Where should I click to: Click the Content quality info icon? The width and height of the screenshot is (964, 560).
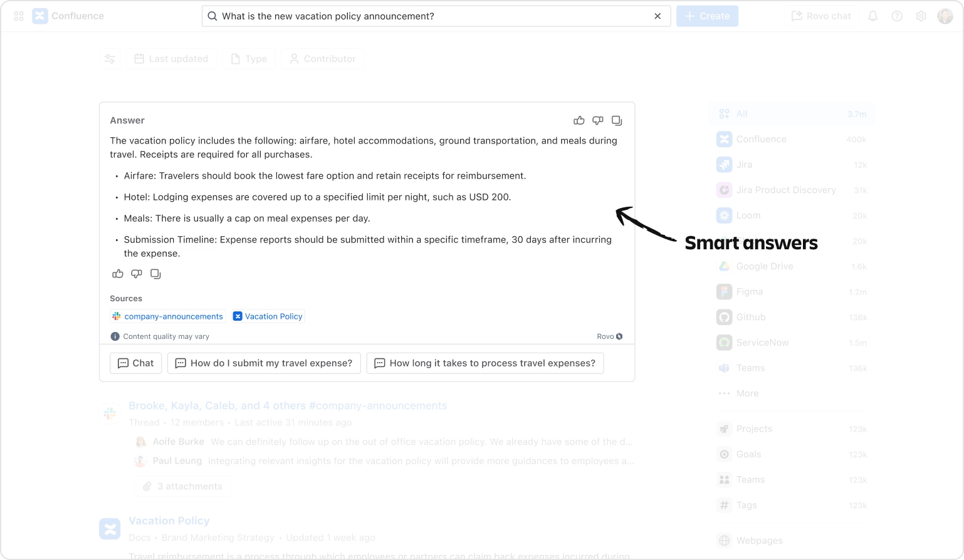[x=115, y=336]
